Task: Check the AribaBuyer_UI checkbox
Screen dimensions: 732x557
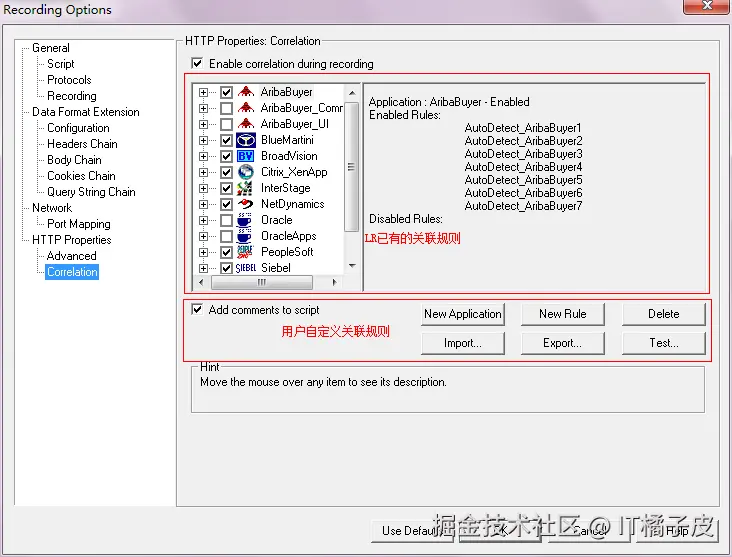Action: coord(226,124)
